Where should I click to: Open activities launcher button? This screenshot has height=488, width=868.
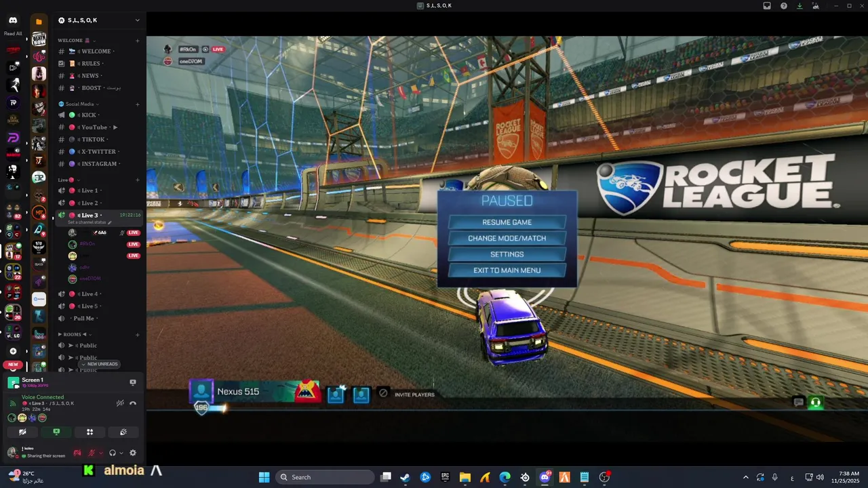90,432
